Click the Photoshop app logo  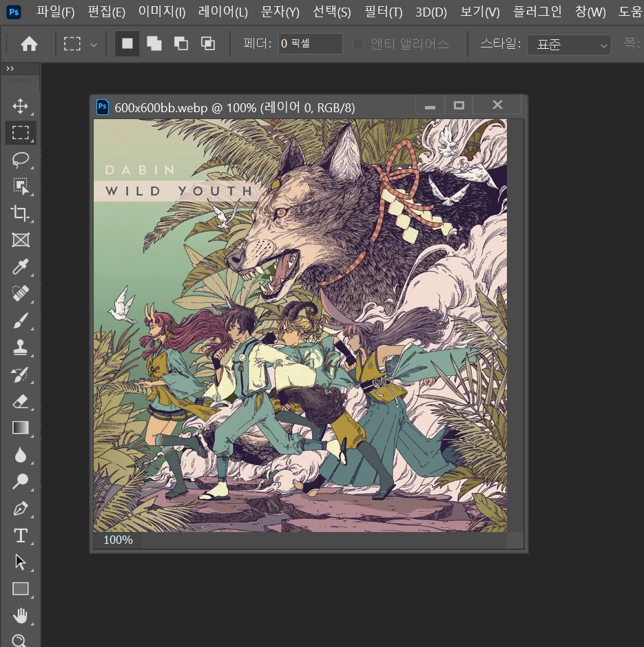pos(14,12)
